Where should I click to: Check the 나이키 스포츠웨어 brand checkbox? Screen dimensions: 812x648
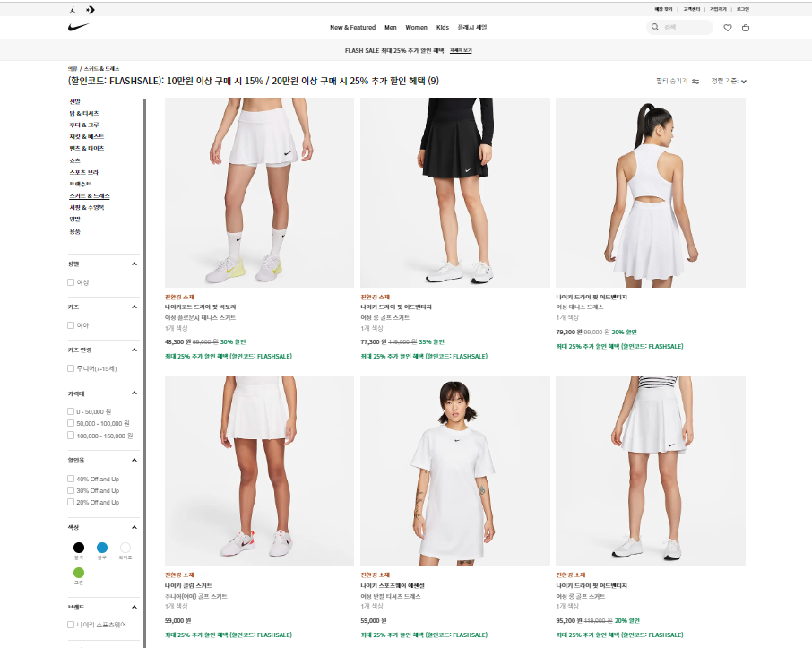pyautogui.click(x=71, y=625)
